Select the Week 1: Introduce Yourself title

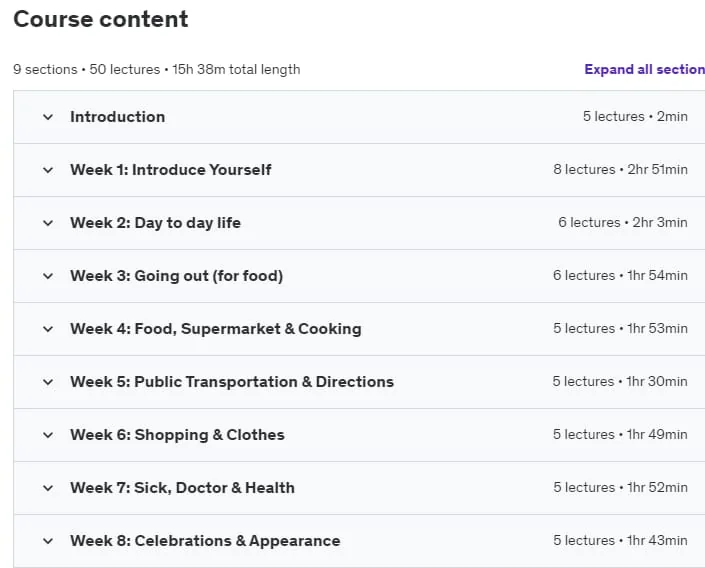pos(170,170)
